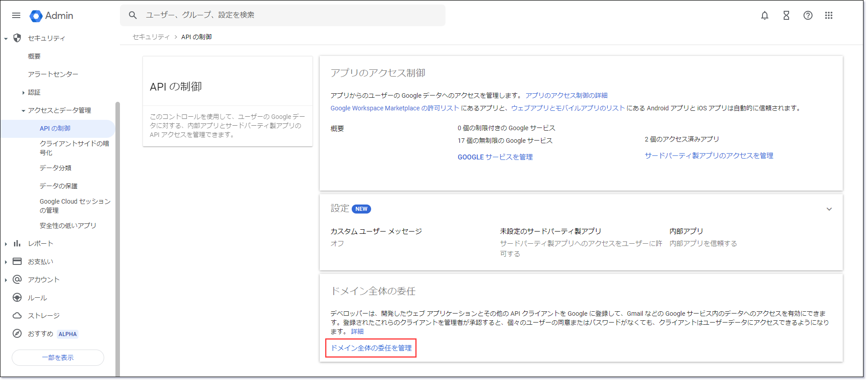The image size is (868, 382).
Task: Click 詳細 link in domain delegation
Action: 357,332
